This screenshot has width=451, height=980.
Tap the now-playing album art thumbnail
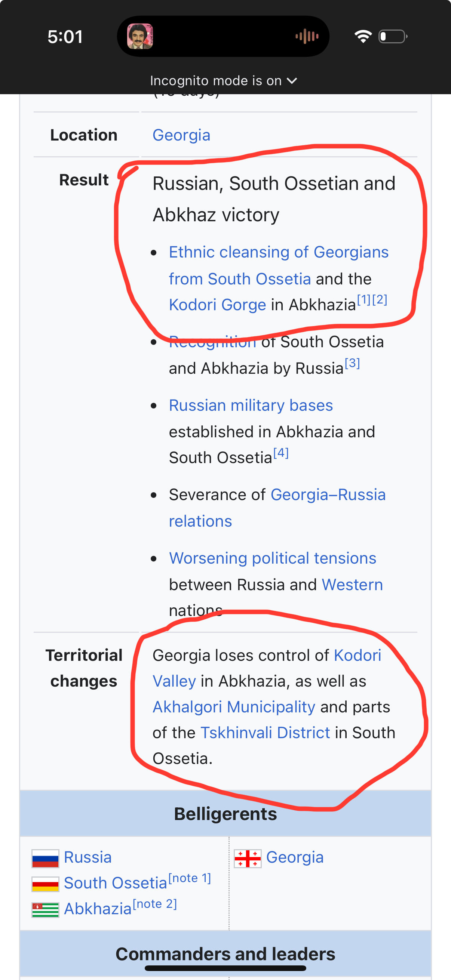click(x=140, y=37)
